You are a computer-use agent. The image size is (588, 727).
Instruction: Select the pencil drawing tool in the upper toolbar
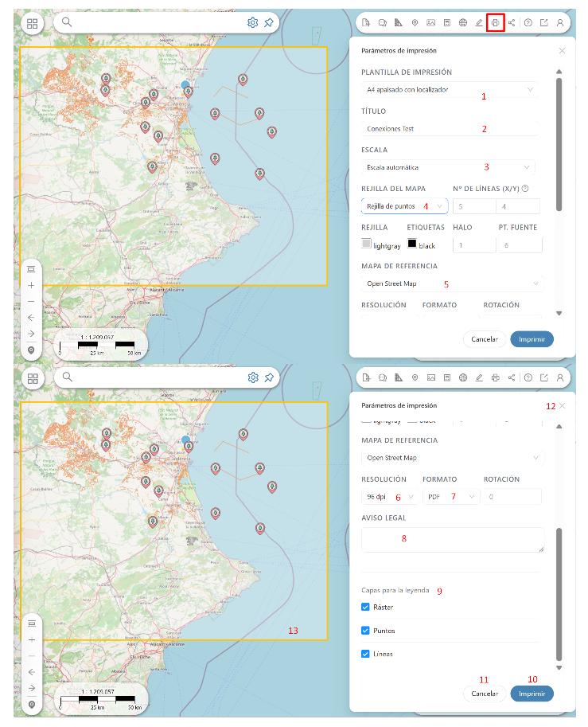pos(479,23)
